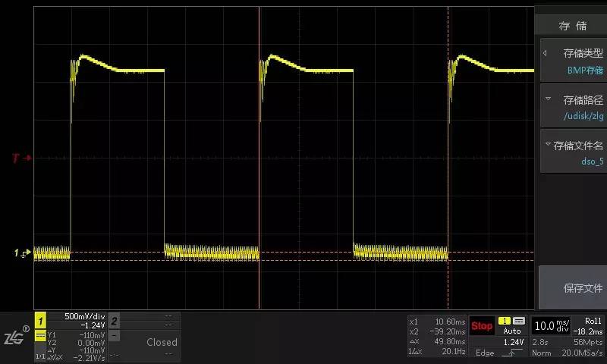This screenshot has width=607, height=364.
Task: Expand 存储类型 with left arrow
Action: (x=545, y=53)
